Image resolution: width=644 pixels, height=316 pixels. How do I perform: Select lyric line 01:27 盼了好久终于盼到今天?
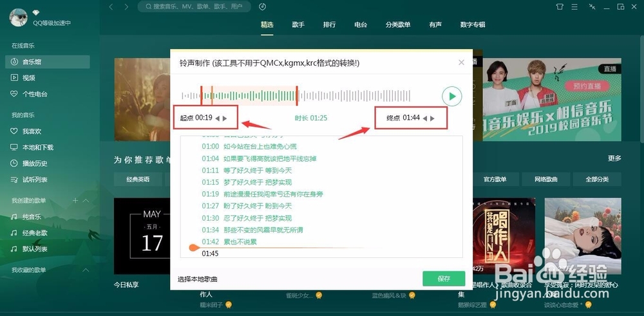tap(247, 206)
